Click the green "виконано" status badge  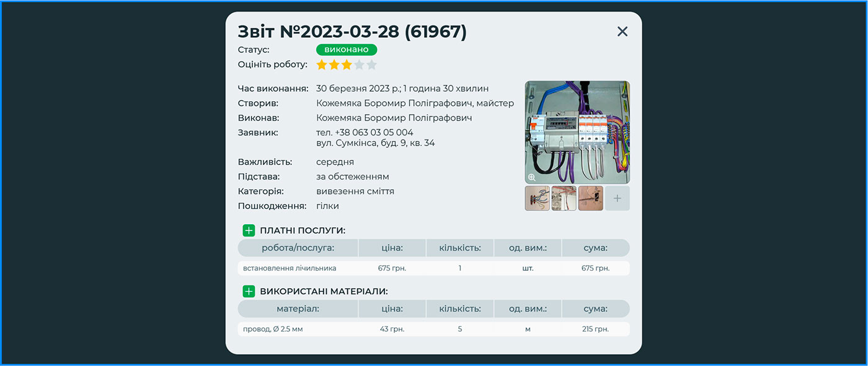(347, 50)
